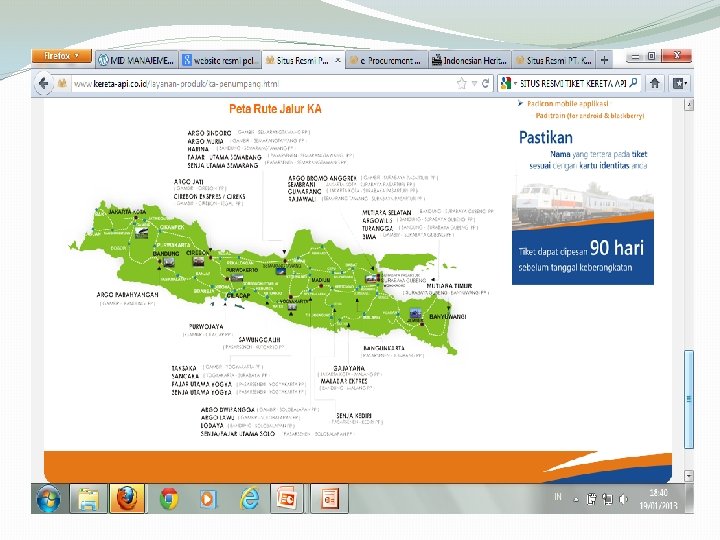Switch to the MD MANAJEME... tab

(x=137, y=60)
